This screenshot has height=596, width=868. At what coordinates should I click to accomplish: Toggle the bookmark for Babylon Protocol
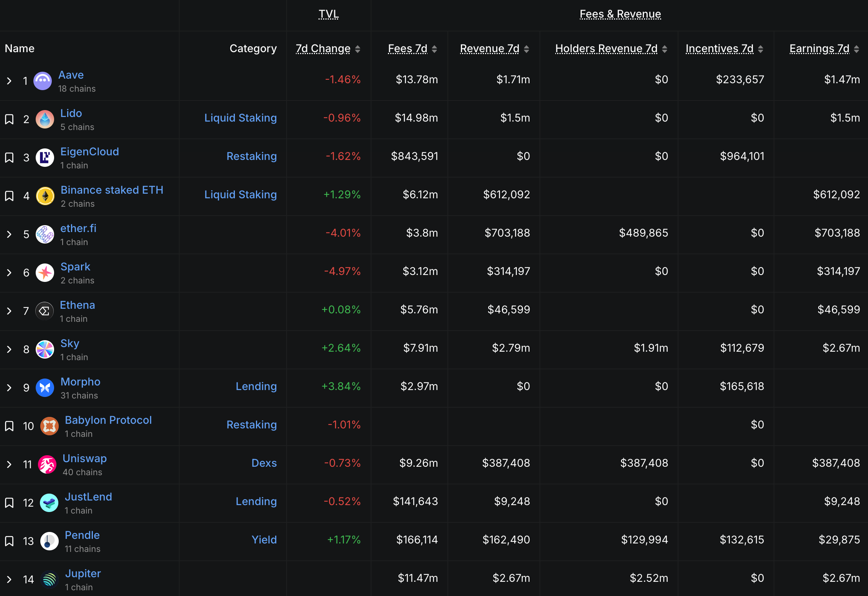tap(9, 426)
